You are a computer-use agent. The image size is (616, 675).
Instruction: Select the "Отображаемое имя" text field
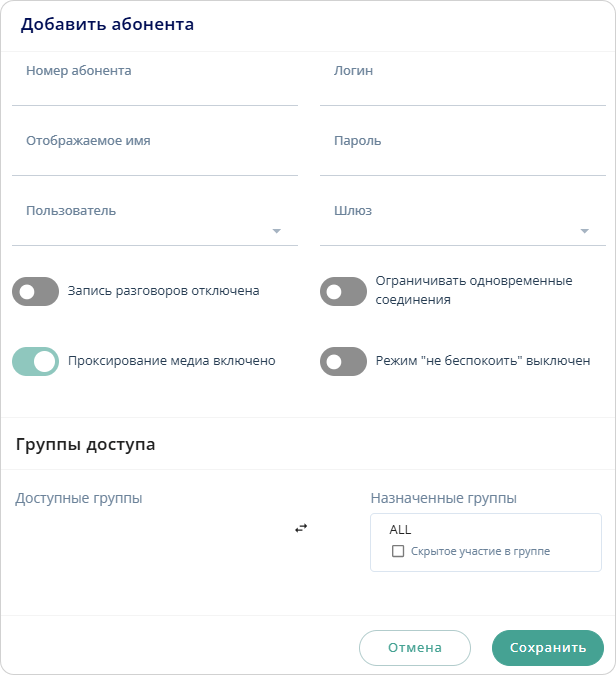pyautogui.click(x=155, y=158)
